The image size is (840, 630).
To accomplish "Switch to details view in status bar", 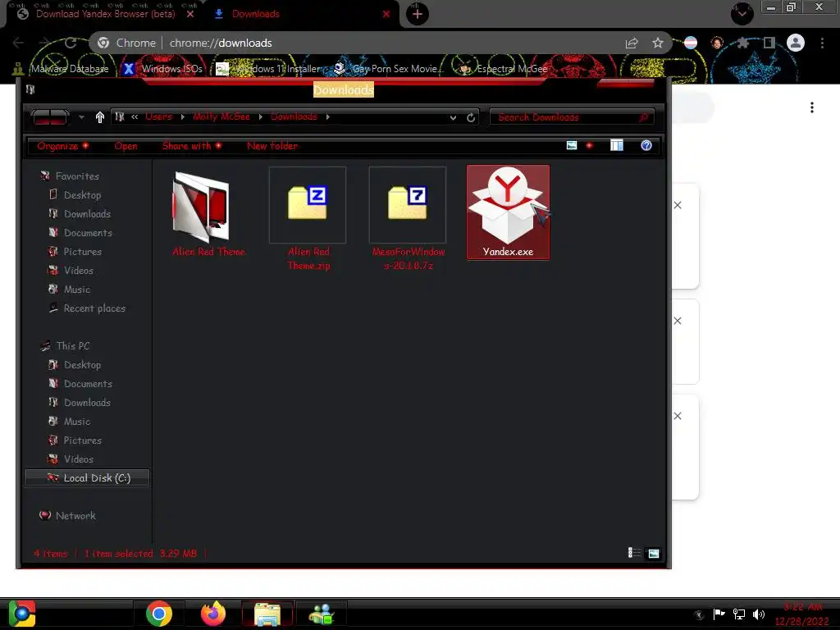I will click(x=634, y=553).
